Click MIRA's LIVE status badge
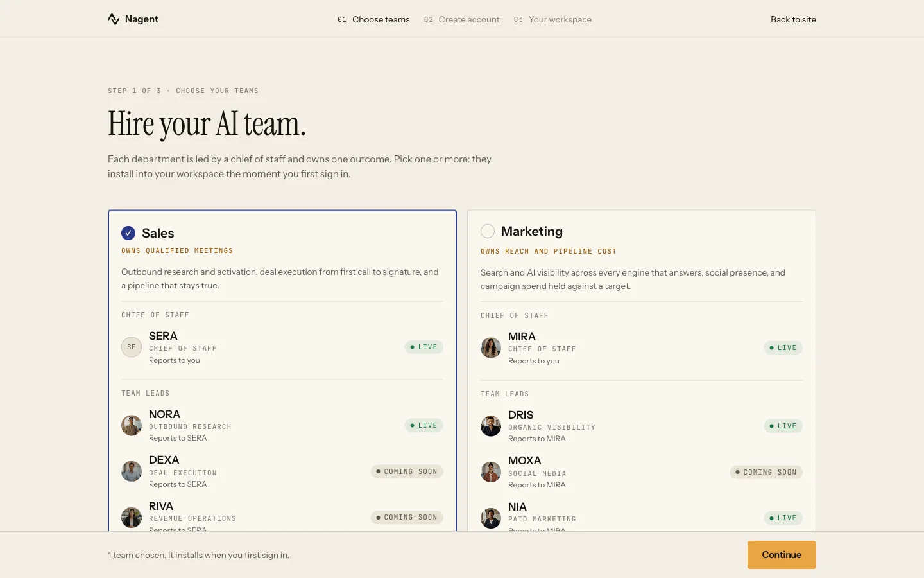 (783, 348)
